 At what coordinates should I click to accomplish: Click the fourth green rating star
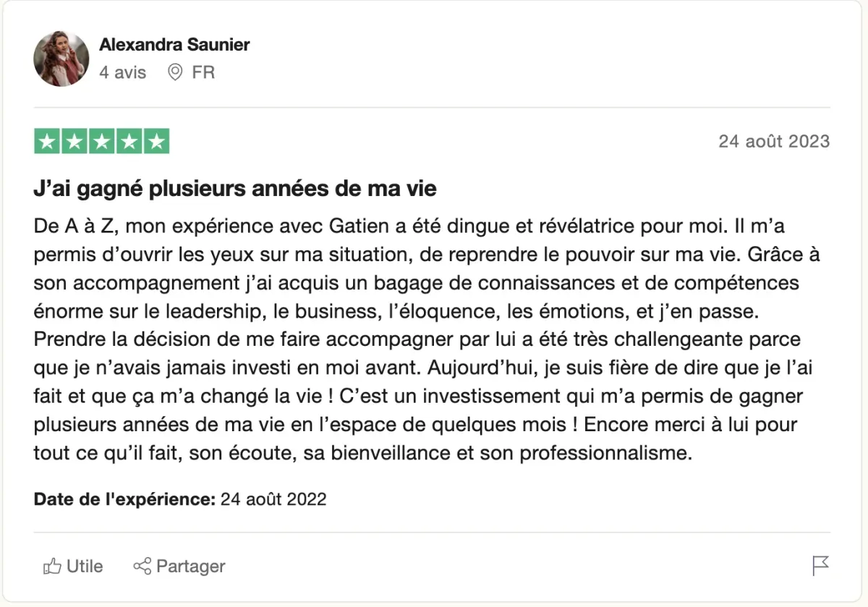click(x=129, y=141)
